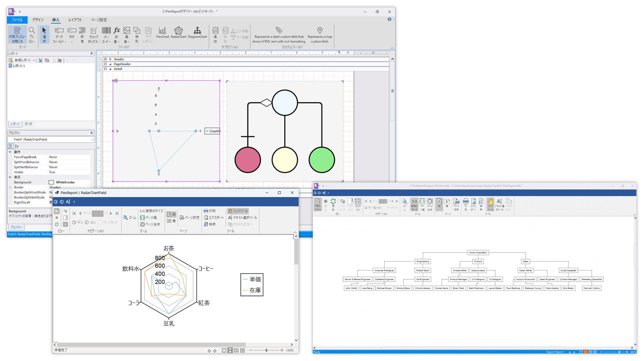Collapse the PageHeader section
This screenshot has width=644, height=361.
tap(105, 64)
